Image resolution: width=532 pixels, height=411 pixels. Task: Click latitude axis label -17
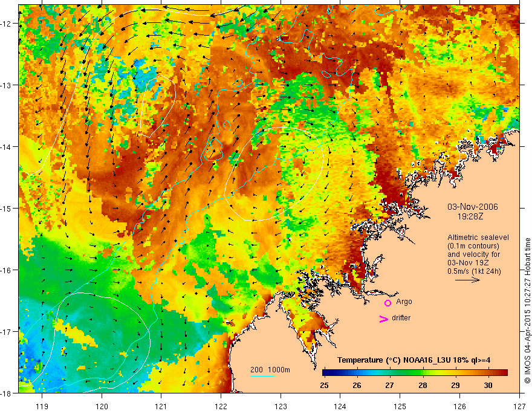(x=7, y=332)
